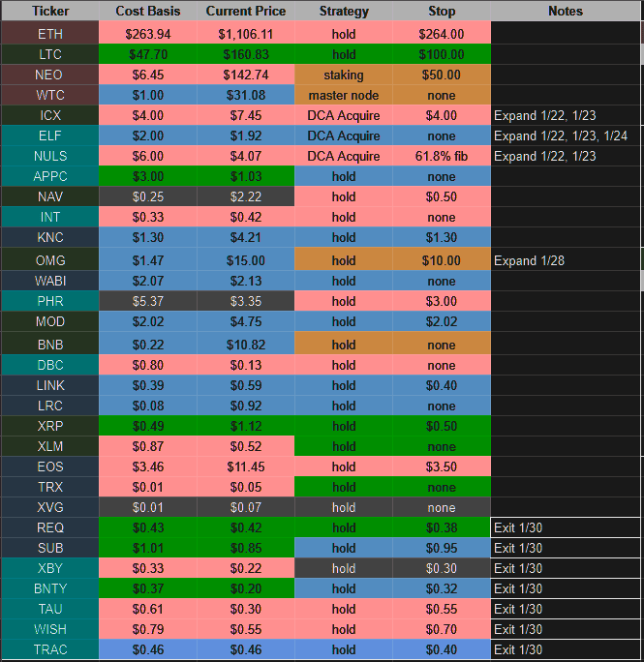Click the NULS '61.8% fib' stop cell
The height and width of the screenshot is (662, 644).
(x=442, y=156)
